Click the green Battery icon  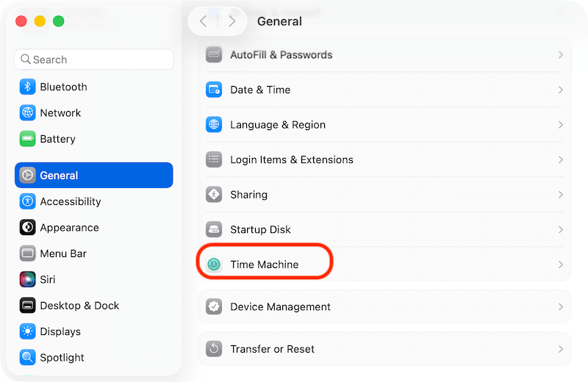27,139
